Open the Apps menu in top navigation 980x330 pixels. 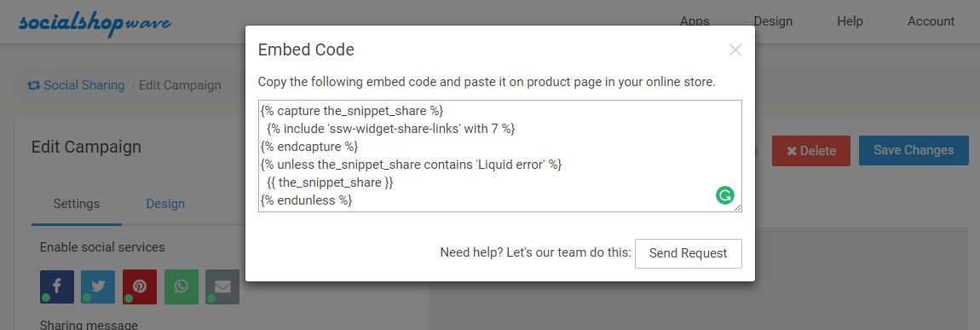[x=695, y=21]
